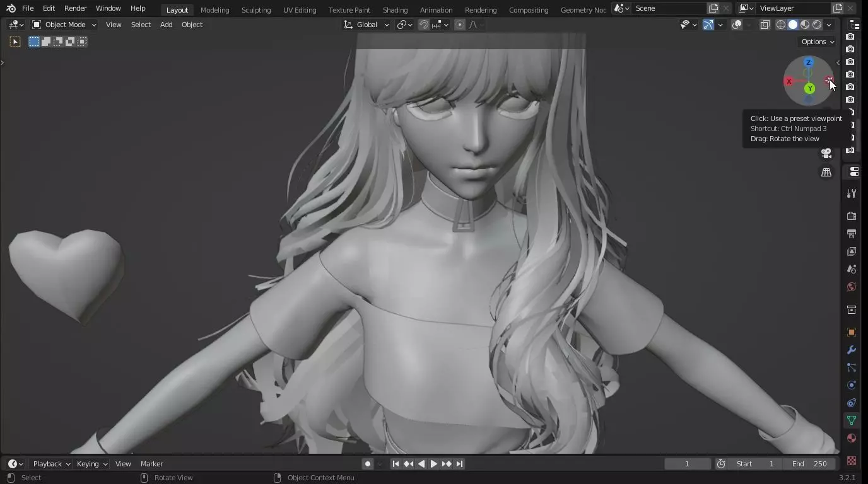Image resolution: width=868 pixels, height=484 pixels.
Task: Toggle use preview range clock icon
Action: (x=721, y=464)
